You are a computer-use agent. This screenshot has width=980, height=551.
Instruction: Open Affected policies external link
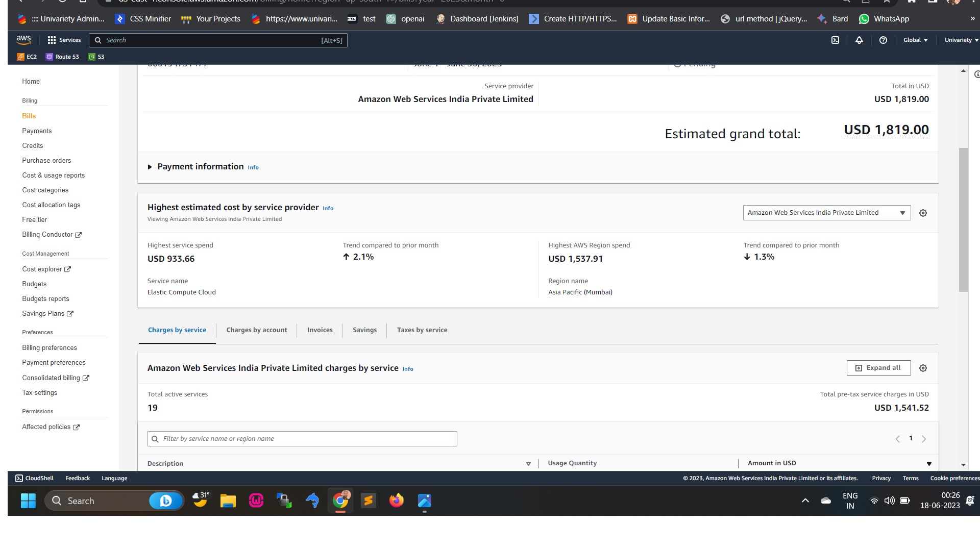(51, 427)
